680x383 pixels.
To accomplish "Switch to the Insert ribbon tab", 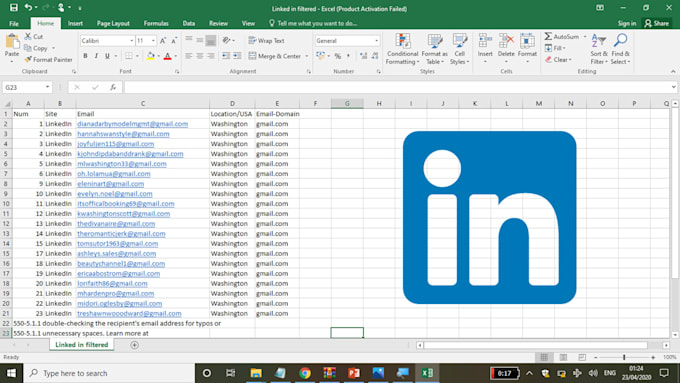I will tap(75, 23).
